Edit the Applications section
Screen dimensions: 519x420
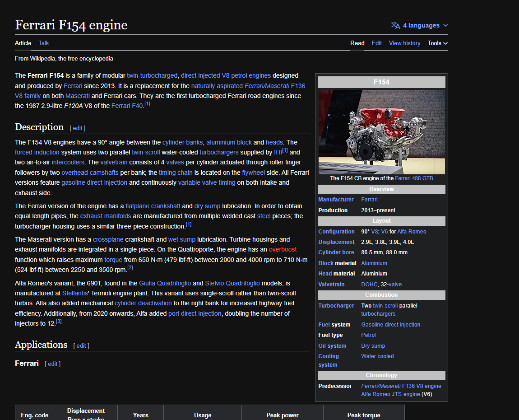[81, 346]
